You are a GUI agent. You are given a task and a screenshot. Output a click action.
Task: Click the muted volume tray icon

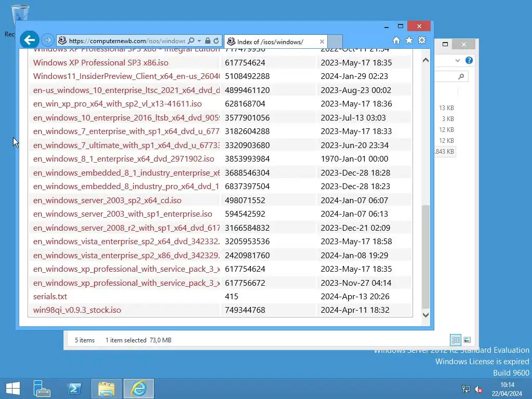tap(478, 389)
